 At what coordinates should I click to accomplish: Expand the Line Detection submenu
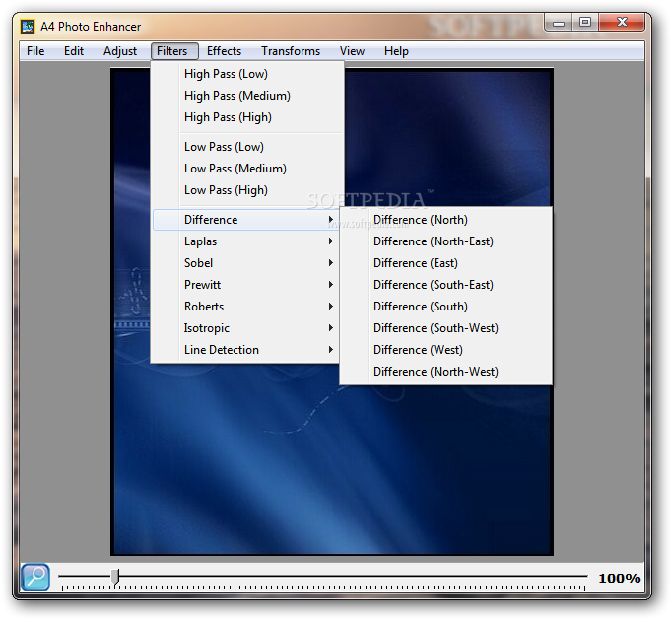[246, 350]
